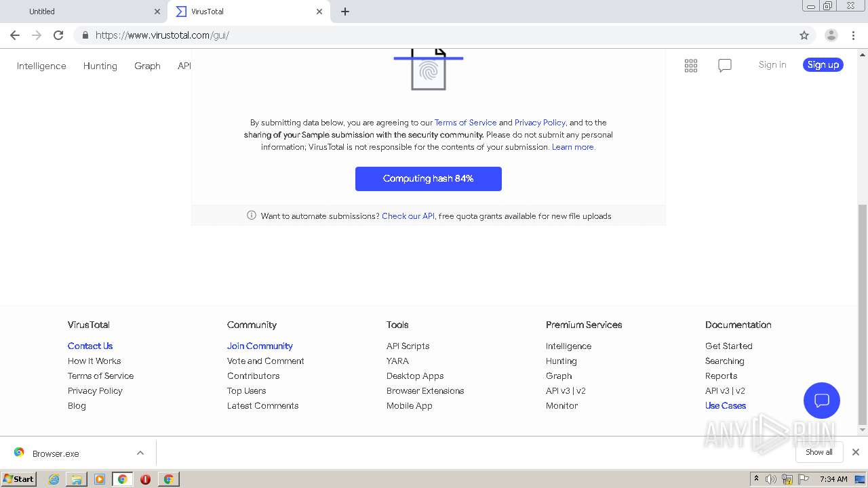Open Vote and Comment footer link

point(266,361)
